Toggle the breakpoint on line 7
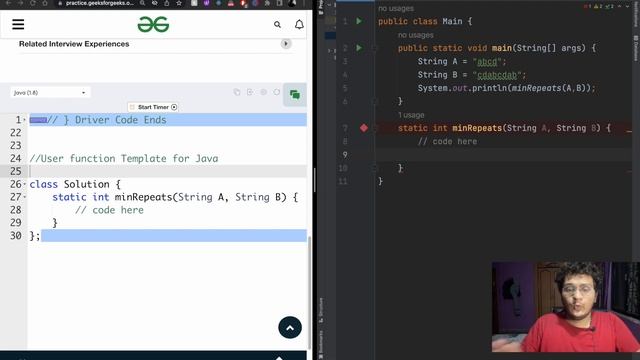 (364, 128)
